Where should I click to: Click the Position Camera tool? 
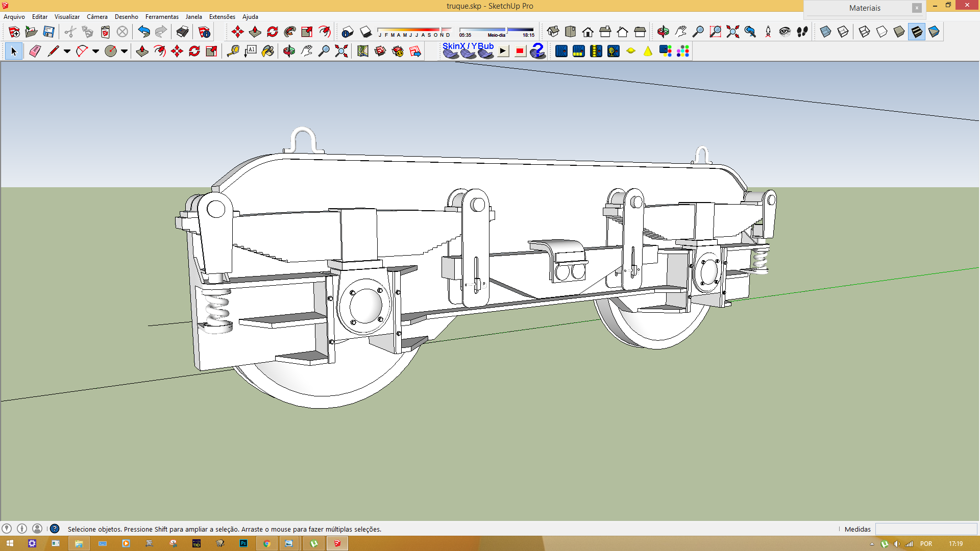[768, 32]
